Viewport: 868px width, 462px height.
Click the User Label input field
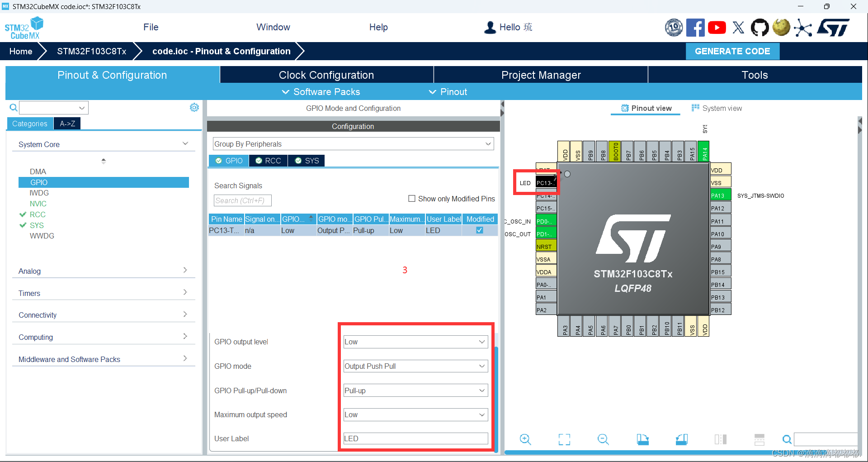[x=415, y=438]
